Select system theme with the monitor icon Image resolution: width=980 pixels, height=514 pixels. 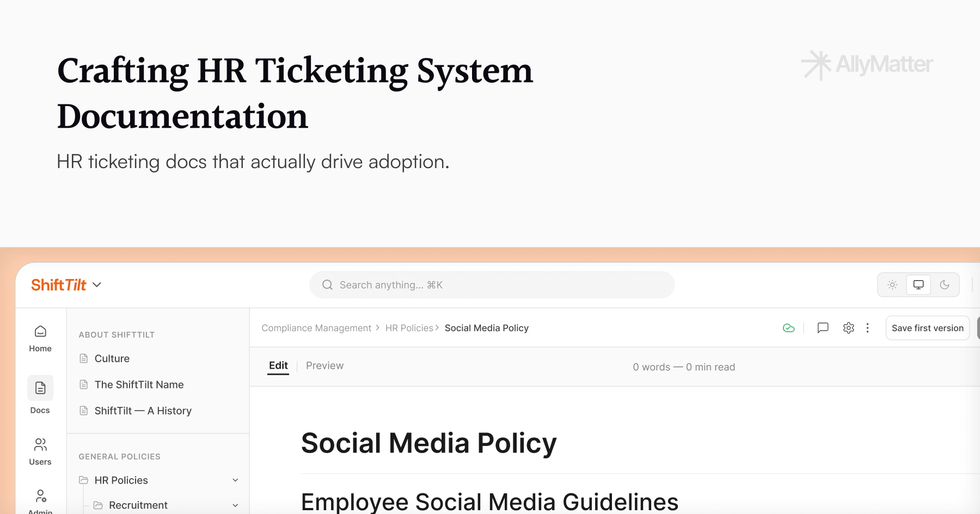click(918, 284)
